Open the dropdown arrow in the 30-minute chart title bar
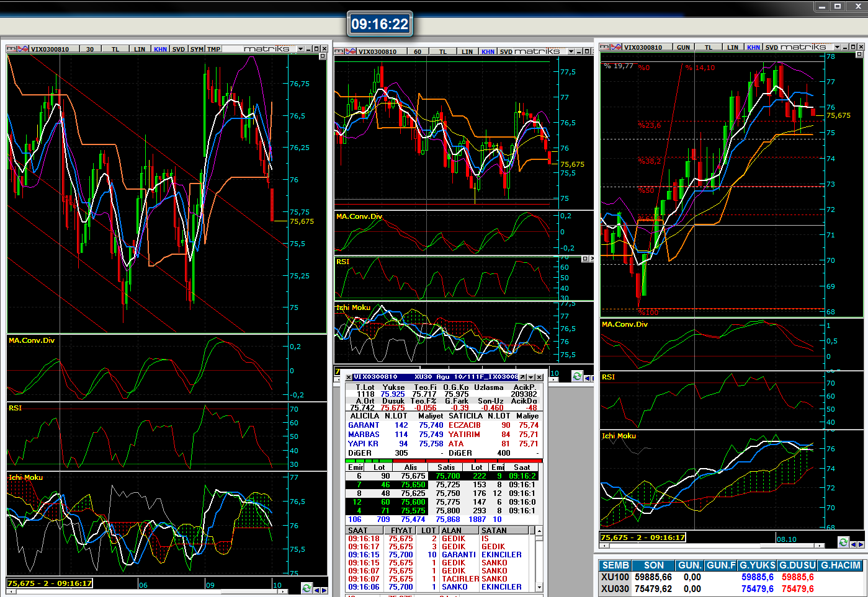 click(300, 49)
